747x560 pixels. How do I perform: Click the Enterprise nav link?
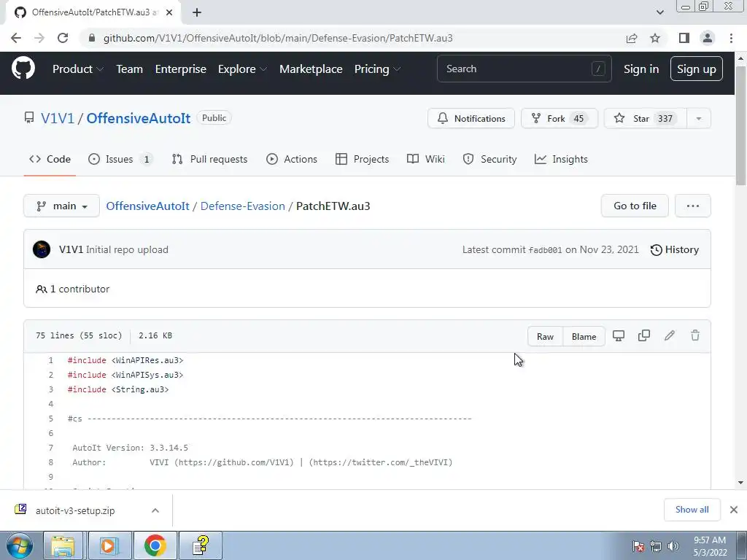click(x=181, y=69)
